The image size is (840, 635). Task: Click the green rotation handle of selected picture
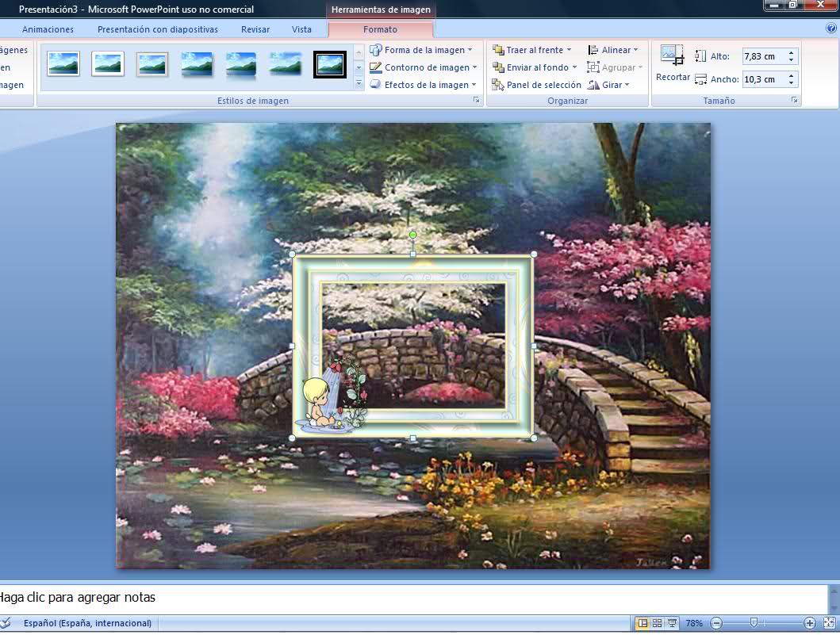413,235
